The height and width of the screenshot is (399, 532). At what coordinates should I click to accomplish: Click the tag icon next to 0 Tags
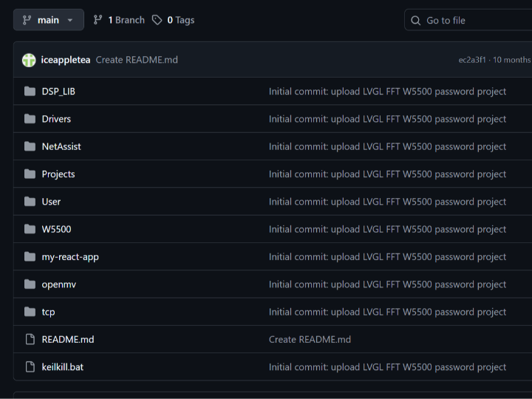[x=157, y=20]
